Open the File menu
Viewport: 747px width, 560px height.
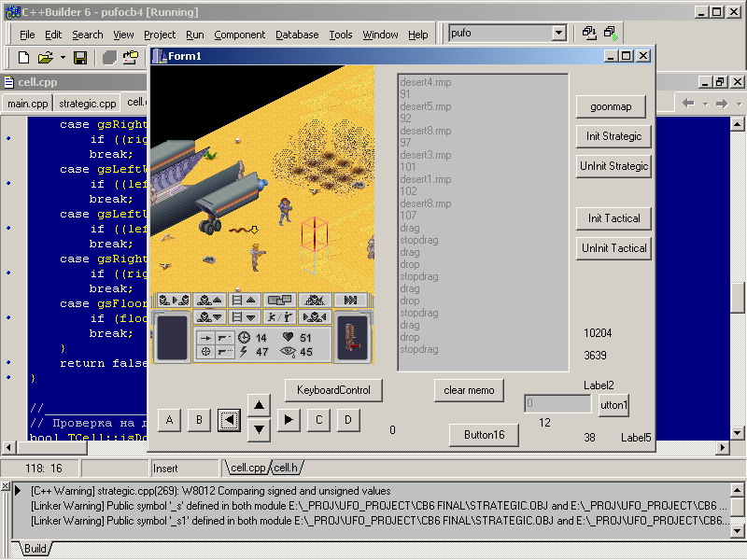(27, 35)
